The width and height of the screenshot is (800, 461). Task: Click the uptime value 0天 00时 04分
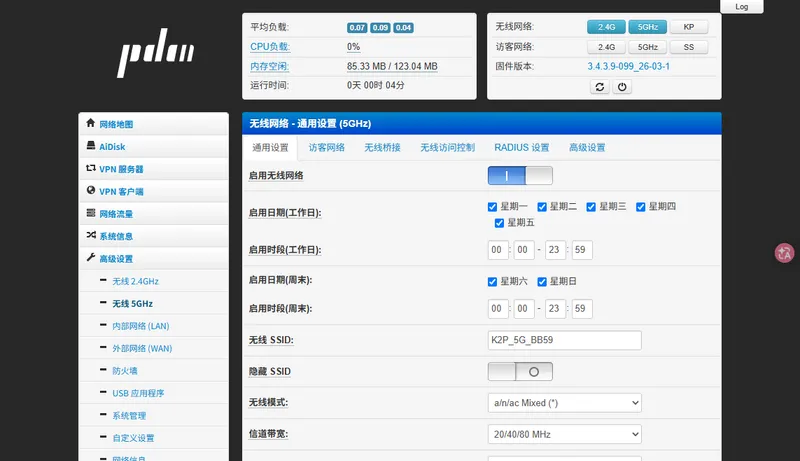tap(376, 85)
